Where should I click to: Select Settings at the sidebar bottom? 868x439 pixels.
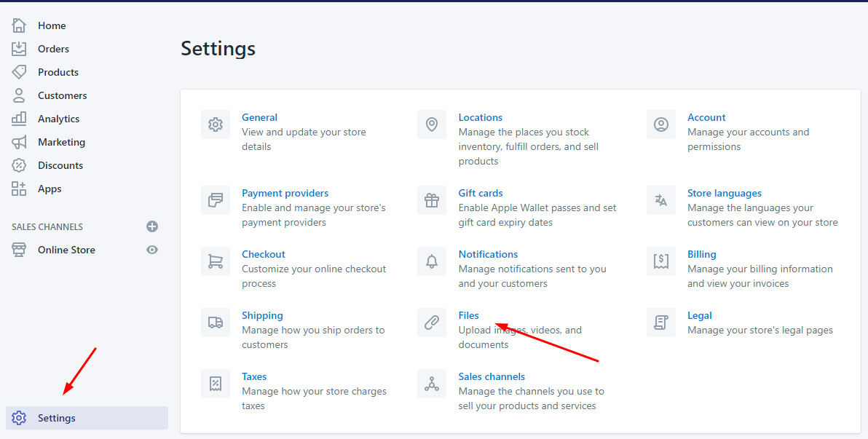[x=57, y=418]
